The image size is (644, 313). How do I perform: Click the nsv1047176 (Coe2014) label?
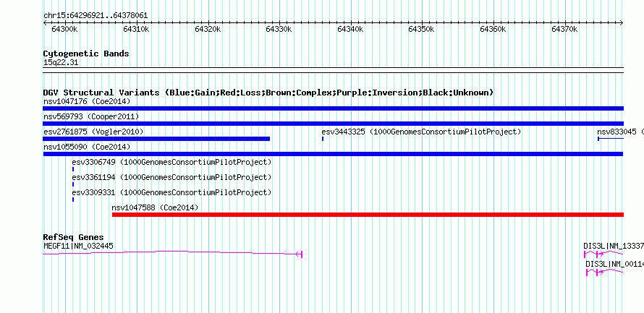pyautogui.click(x=87, y=101)
